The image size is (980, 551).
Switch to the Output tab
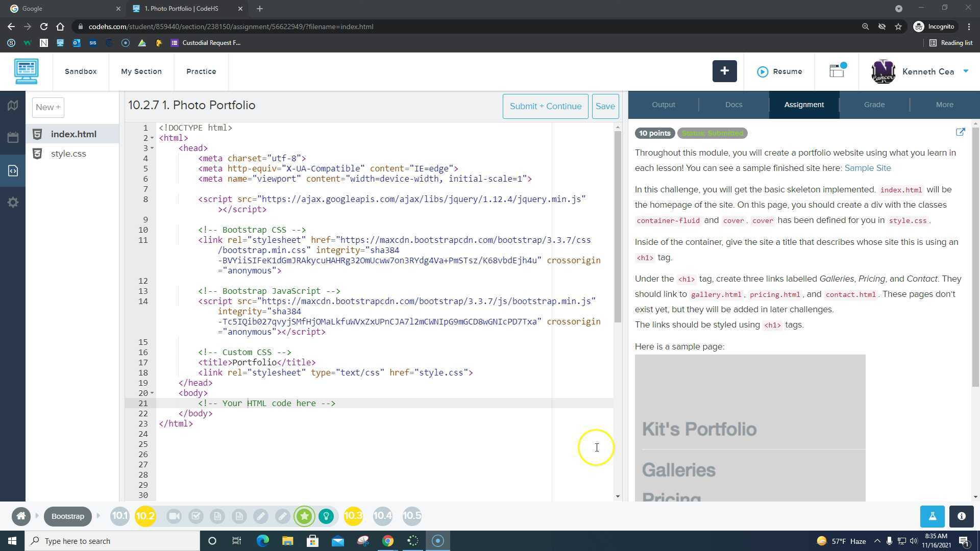tap(663, 105)
